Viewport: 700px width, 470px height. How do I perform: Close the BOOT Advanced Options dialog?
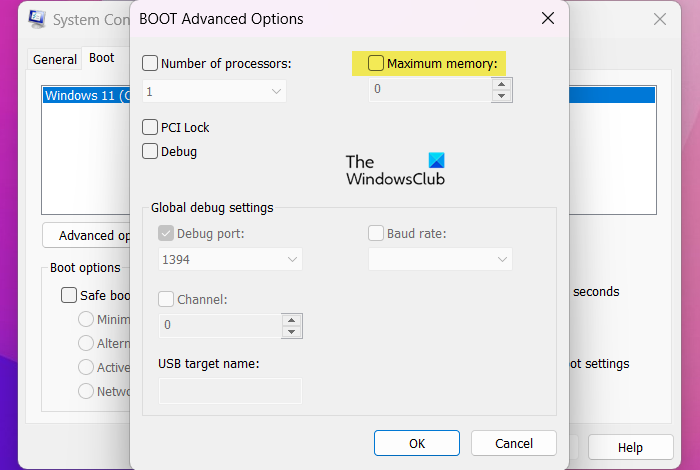pos(547,18)
